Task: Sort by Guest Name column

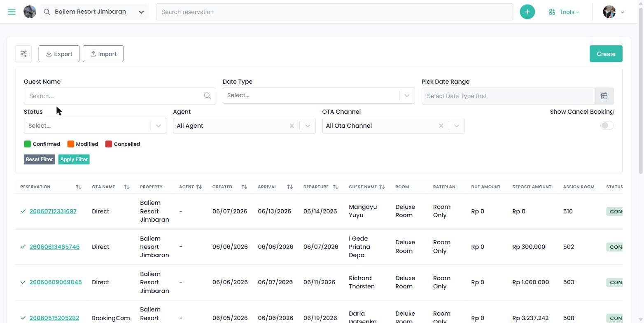Action: pyautogui.click(x=382, y=187)
